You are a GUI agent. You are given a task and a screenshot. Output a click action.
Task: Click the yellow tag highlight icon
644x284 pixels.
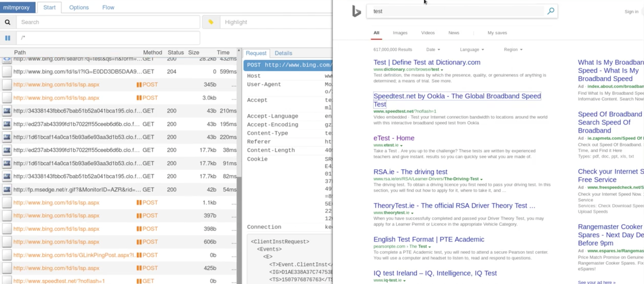pyautogui.click(x=211, y=22)
